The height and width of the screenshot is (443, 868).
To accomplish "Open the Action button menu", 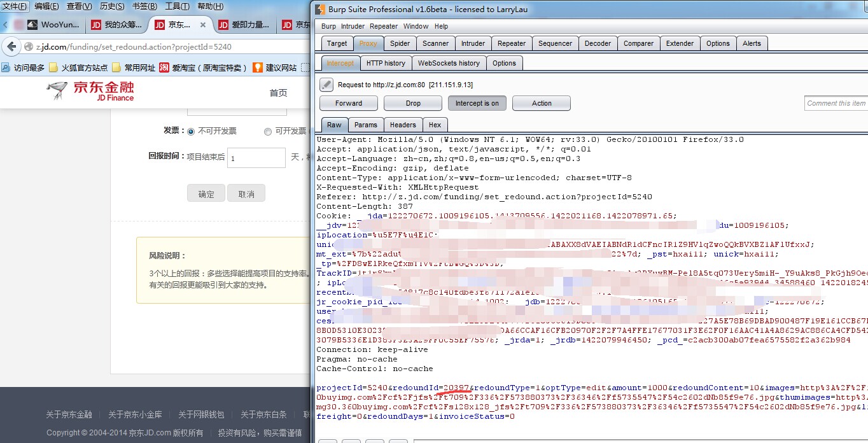I will [x=542, y=103].
